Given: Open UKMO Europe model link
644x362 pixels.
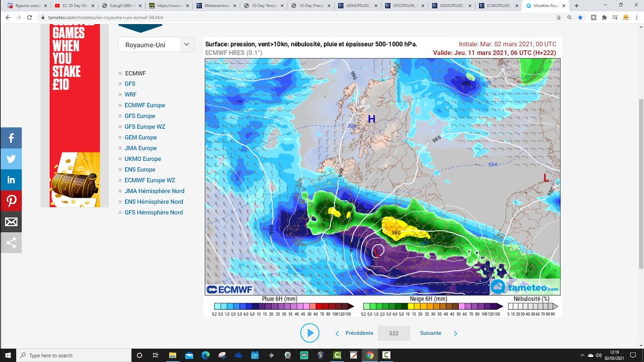Looking at the screenshot, I should click(x=143, y=159).
